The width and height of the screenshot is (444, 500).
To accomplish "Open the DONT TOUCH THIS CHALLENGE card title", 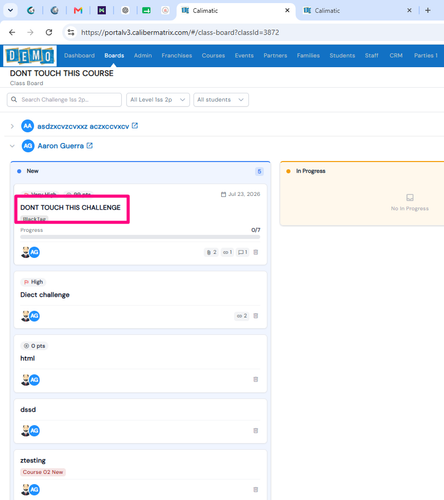I will tap(70, 207).
